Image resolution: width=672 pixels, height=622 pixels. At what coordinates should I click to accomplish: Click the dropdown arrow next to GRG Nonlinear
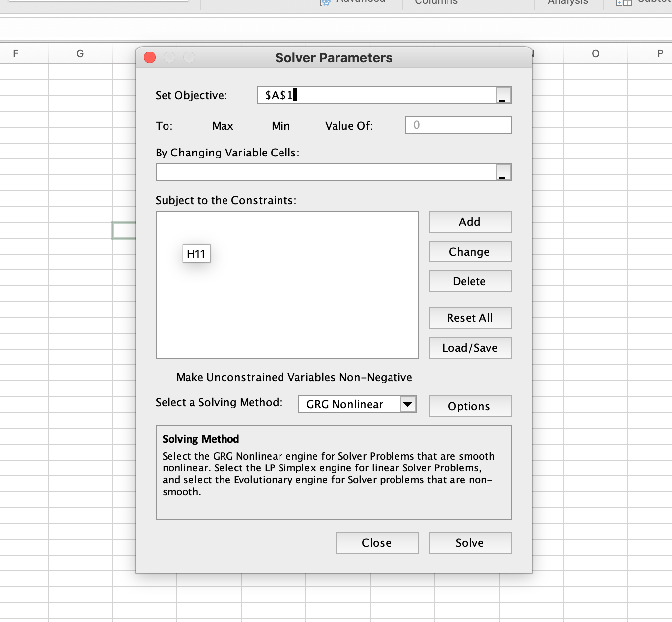point(408,404)
